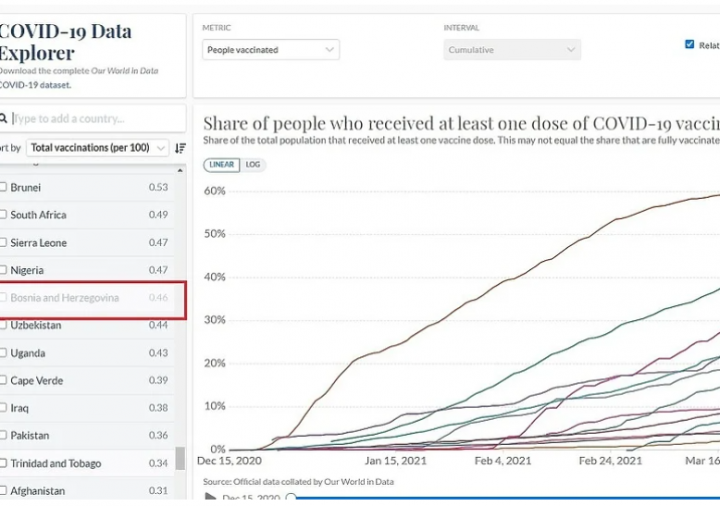Switch the chart to LOG scale
720x506 pixels.
(253, 165)
